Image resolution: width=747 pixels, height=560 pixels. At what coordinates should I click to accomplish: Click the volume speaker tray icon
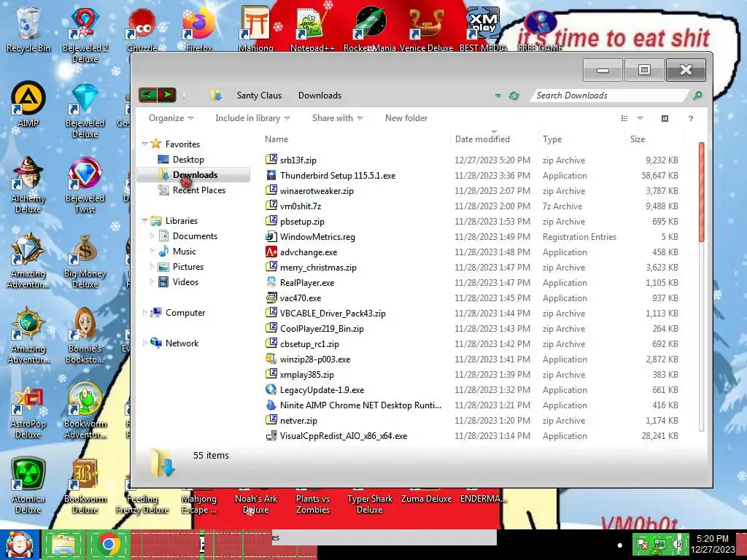click(678, 544)
